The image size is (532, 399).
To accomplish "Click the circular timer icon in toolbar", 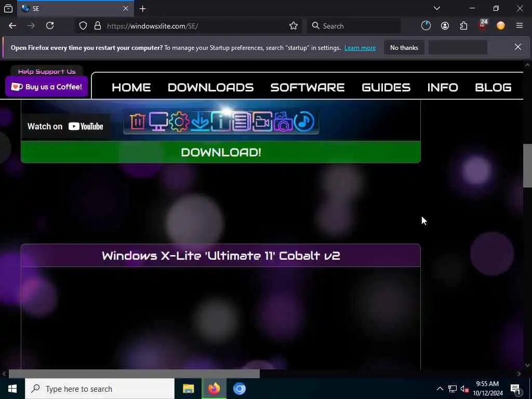I will 426,26.
